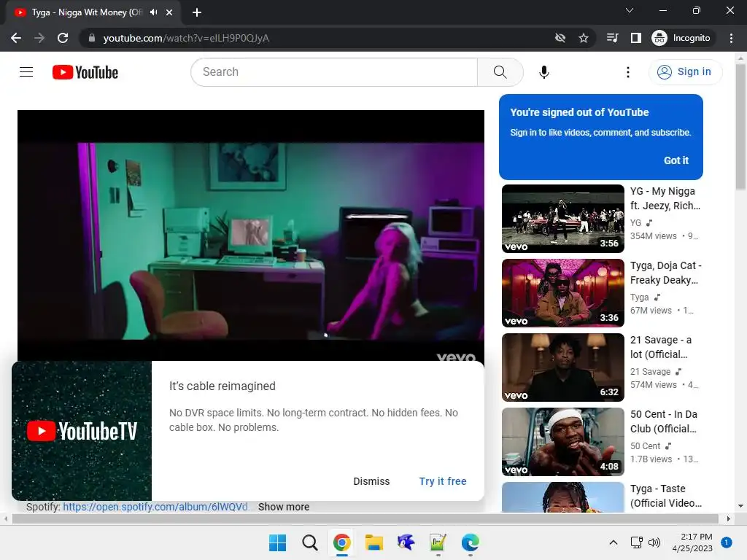Screen dimensions: 747x560
Task: Click the Freaky Deaky video title
Action: coord(665,273)
